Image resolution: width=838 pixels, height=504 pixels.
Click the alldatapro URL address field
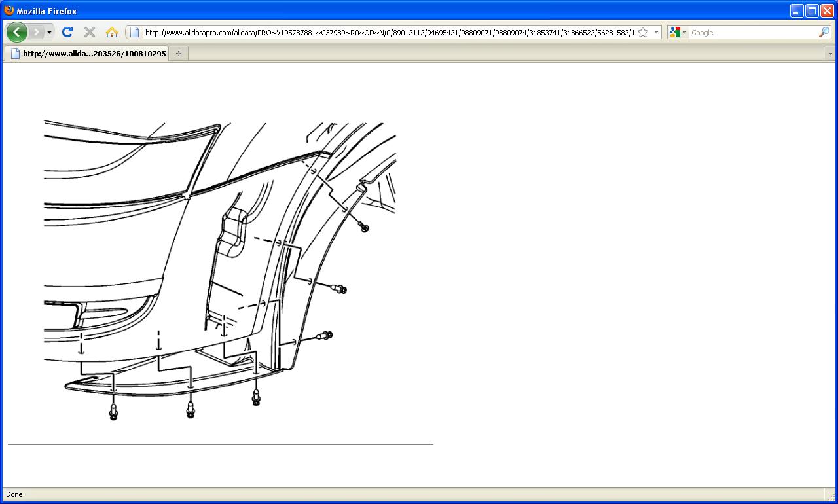coord(390,32)
